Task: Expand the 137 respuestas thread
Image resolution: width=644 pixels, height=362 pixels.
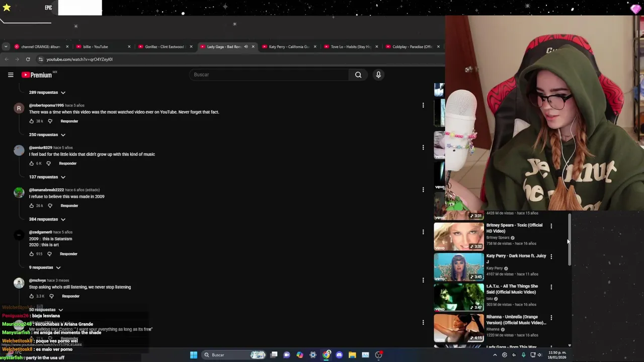Action: pos(47,177)
